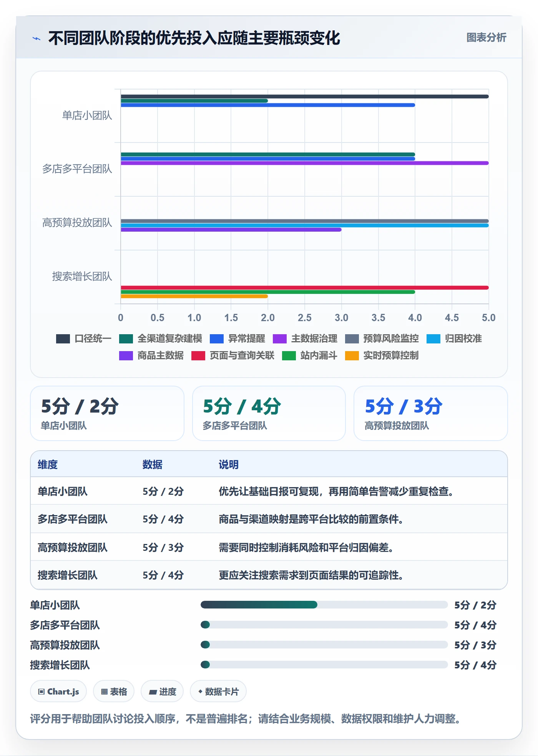Click the Chart.js tag chip

58,691
